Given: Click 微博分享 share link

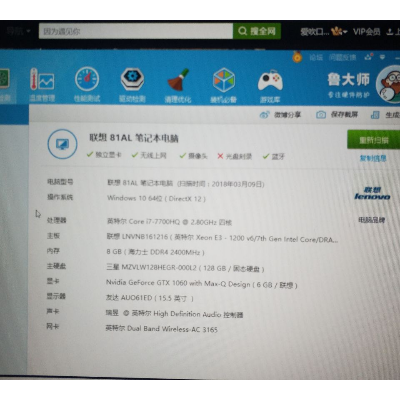Looking at the screenshot, I should 287,115.
